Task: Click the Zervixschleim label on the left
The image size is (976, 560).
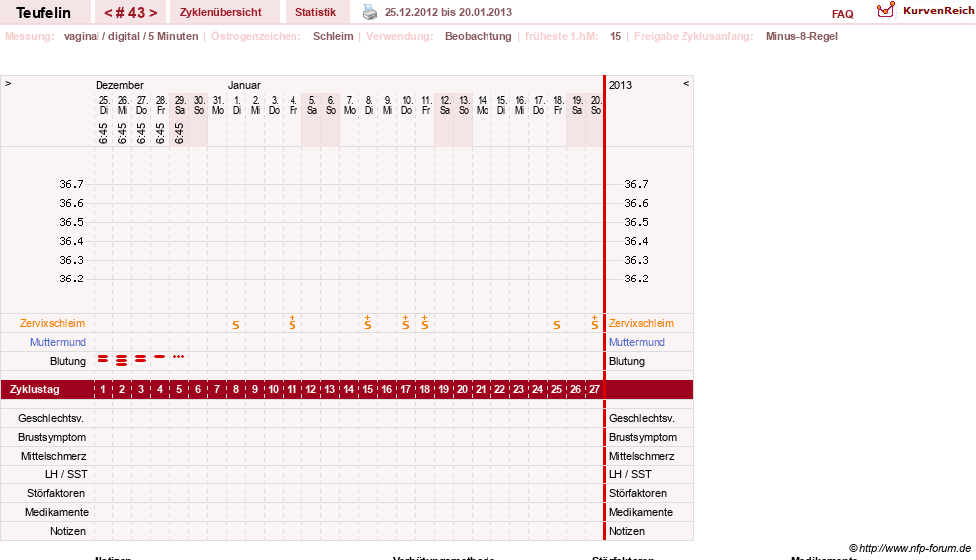Action: 52,323
